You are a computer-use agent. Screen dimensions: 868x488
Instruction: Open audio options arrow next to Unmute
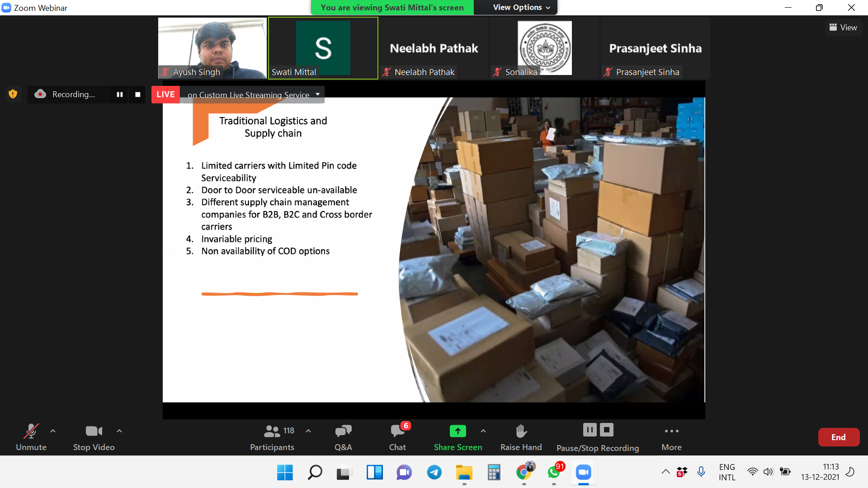(x=53, y=431)
